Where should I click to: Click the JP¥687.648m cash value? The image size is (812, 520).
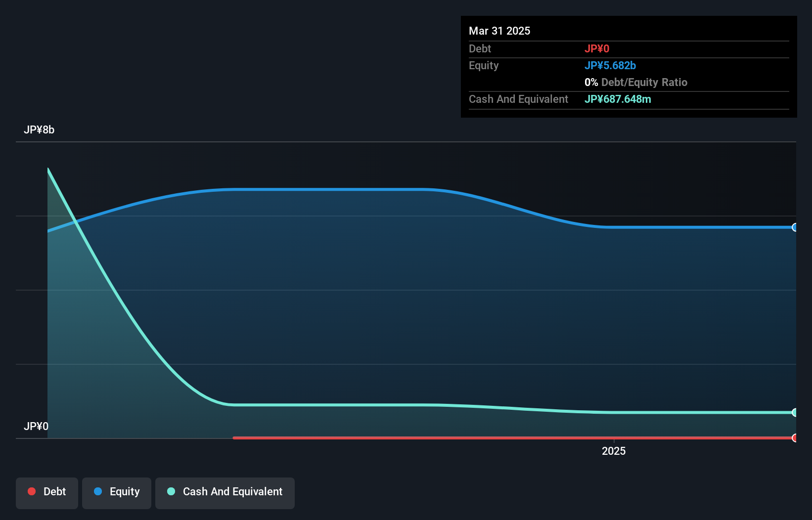[618, 99]
